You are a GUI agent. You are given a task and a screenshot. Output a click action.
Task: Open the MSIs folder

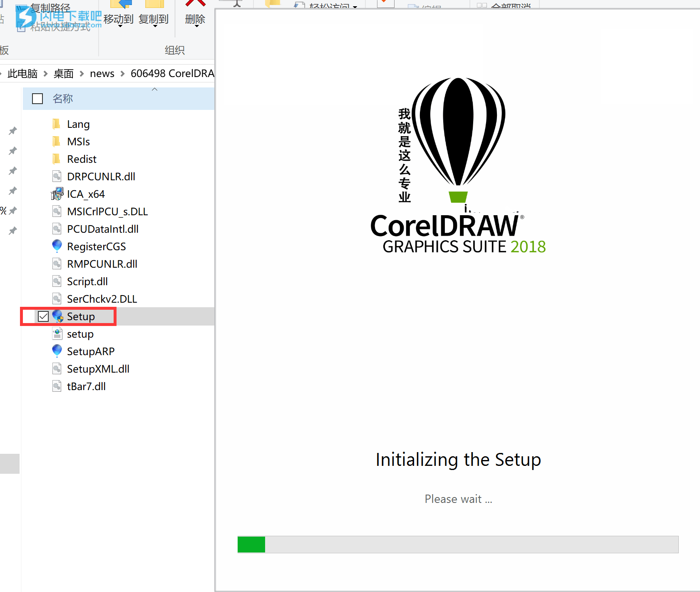tap(78, 142)
